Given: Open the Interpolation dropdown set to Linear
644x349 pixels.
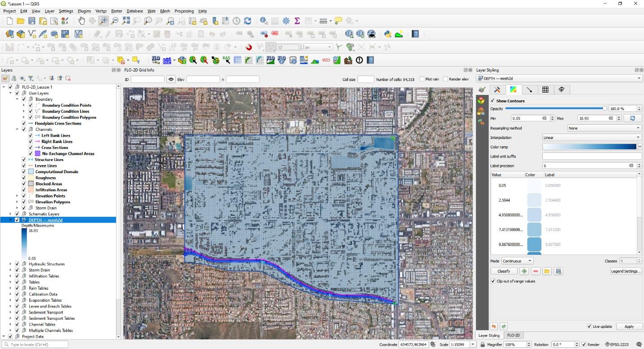Looking at the screenshot, I should point(592,138).
